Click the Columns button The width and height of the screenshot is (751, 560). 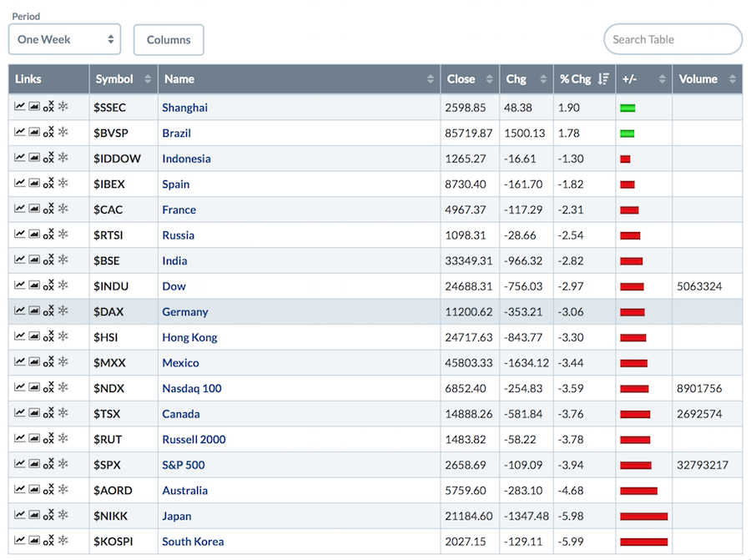(x=169, y=39)
